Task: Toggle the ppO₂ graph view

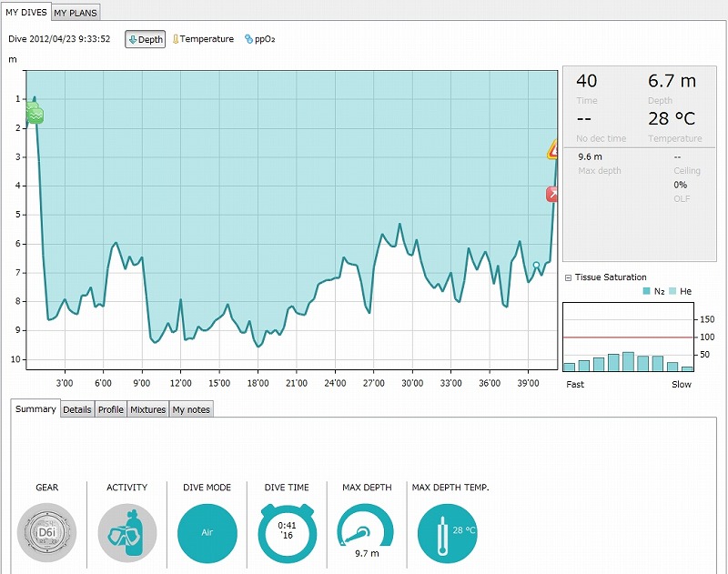Action: click(260, 39)
